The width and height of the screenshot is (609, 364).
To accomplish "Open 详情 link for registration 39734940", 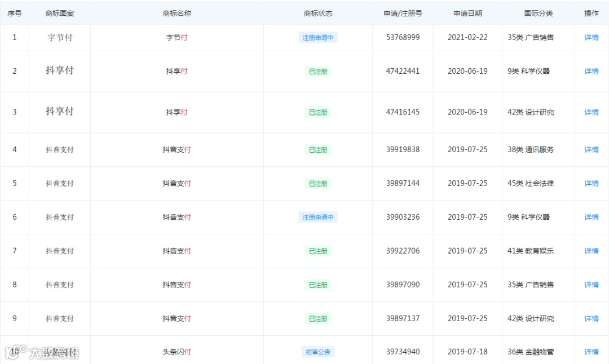I will pyautogui.click(x=591, y=352).
